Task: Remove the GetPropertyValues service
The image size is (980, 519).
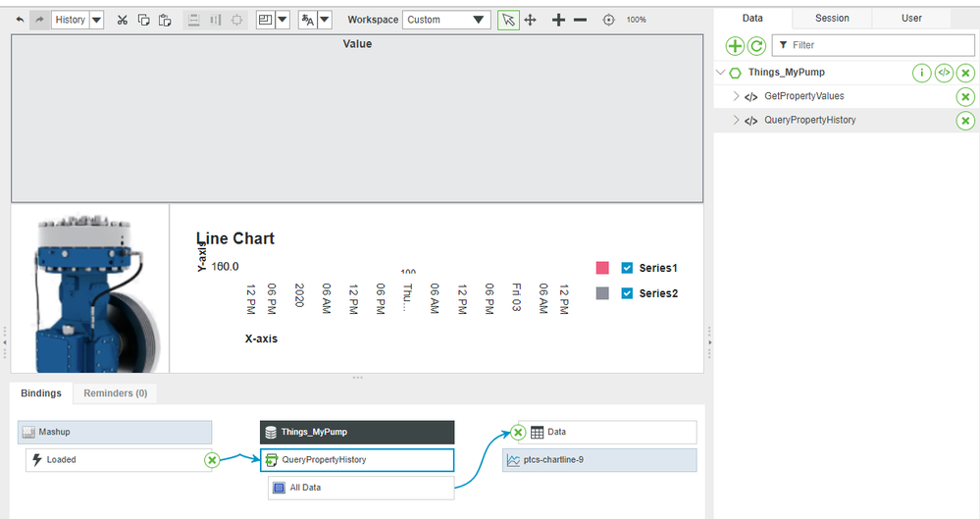Action: pyautogui.click(x=965, y=96)
